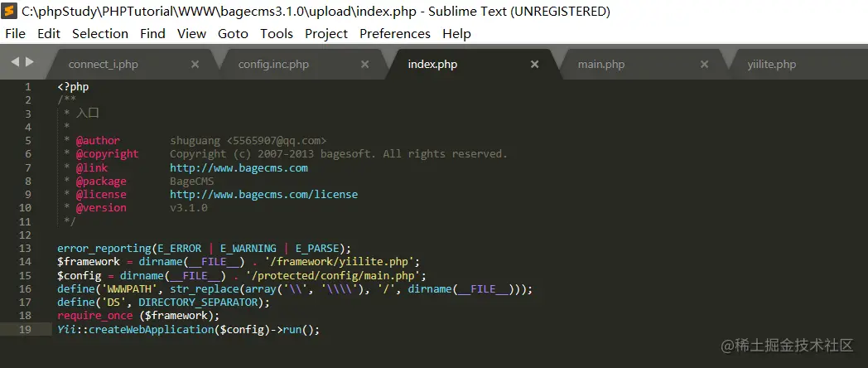The width and height of the screenshot is (868, 368).
Task: Open the Project menu
Action: pyautogui.click(x=326, y=34)
